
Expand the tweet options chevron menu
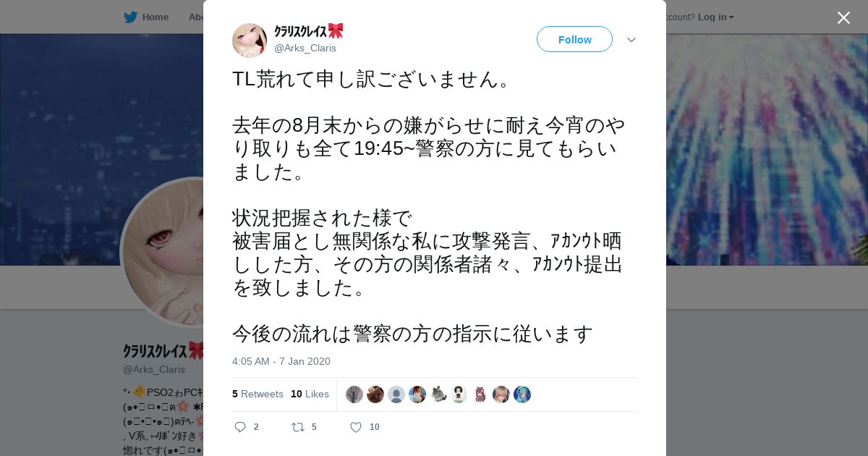tap(631, 40)
